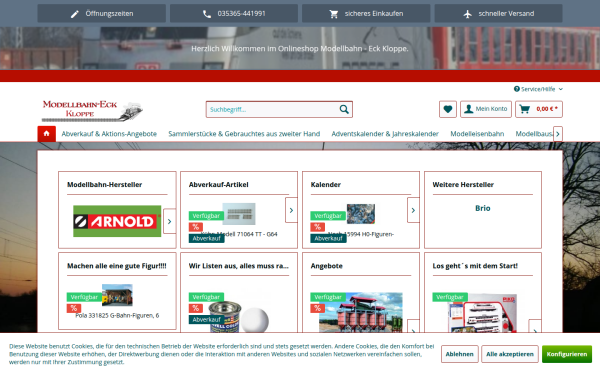Screen dimensions: 600x375
Task: Click the Brio manufacturer link
Action: click(x=483, y=208)
